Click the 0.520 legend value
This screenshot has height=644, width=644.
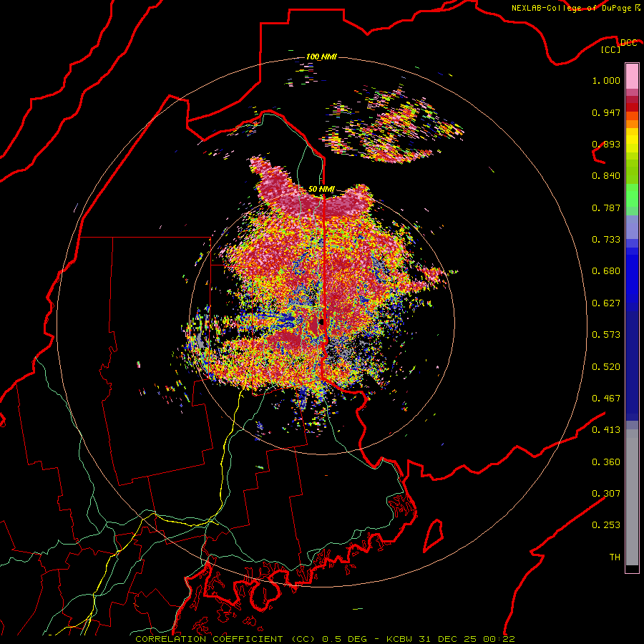[606, 367]
